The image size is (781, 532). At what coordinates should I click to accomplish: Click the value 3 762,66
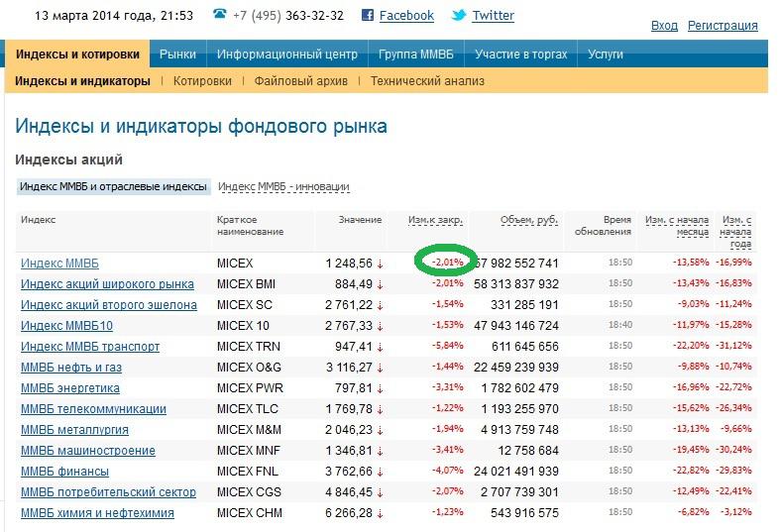click(349, 472)
